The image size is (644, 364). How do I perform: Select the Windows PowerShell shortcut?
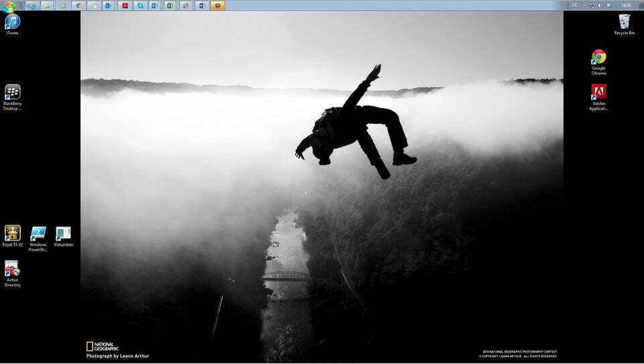38,238
